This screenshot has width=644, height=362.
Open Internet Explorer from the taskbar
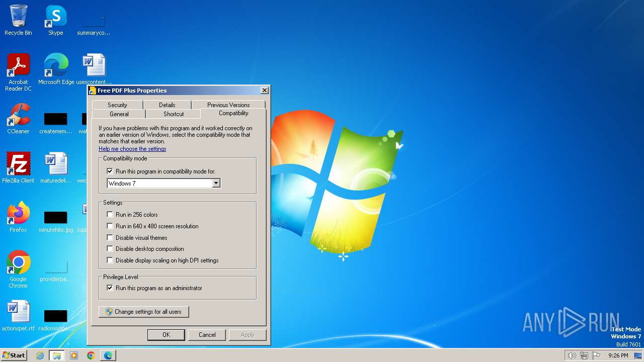[x=40, y=355]
